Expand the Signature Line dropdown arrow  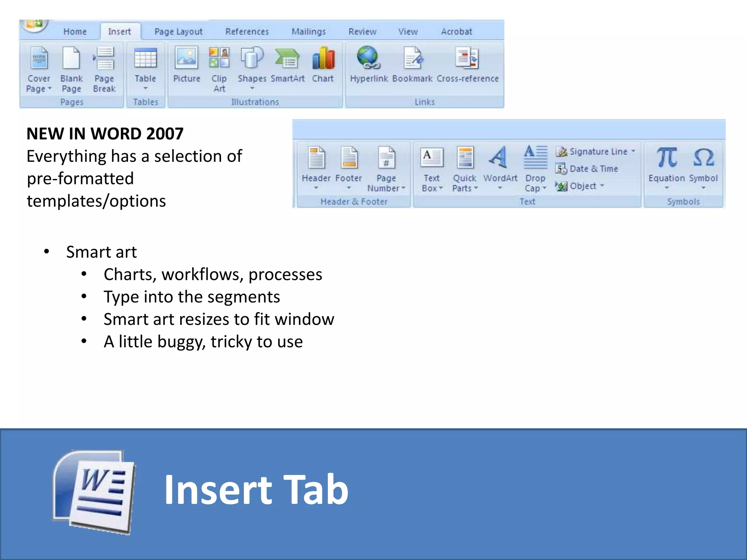634,151
